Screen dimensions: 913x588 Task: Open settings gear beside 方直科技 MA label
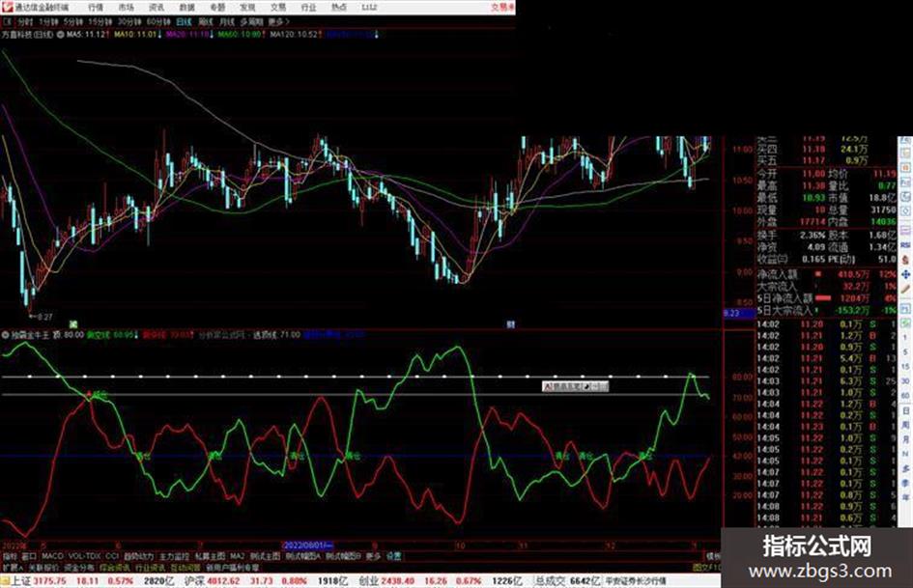click(61, 35)
